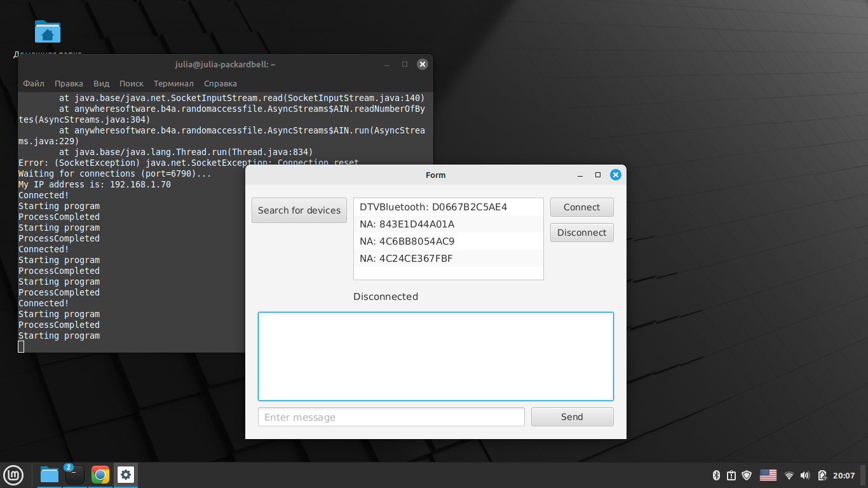The height and width of the screenshot is (488, 868).
Task: Open the Bluetooth tray icon
Action: pos(716,475)
